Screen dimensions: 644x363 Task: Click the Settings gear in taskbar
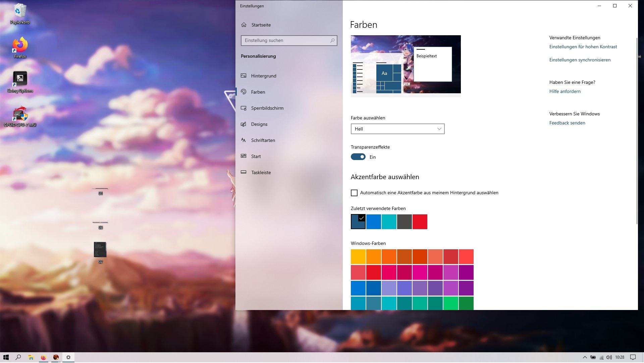[x=68, y=357]
